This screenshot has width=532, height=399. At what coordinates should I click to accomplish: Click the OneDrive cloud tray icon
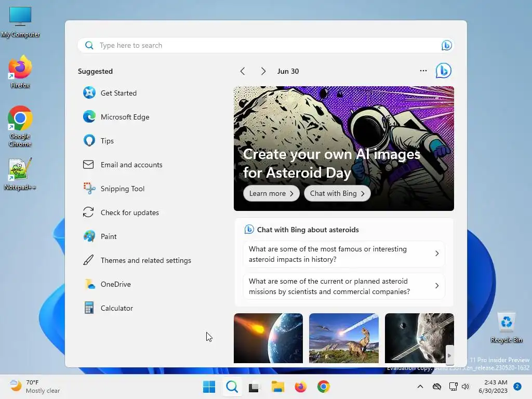(x=437, y=387)
